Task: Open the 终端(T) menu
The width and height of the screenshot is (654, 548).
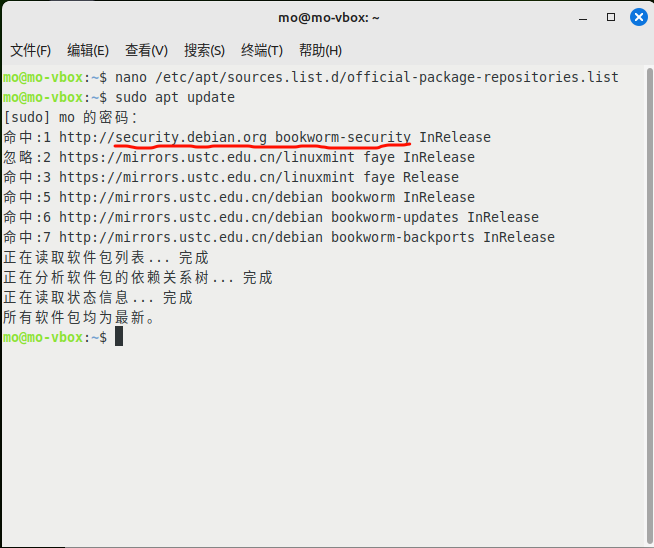Action: coord(262,50)
